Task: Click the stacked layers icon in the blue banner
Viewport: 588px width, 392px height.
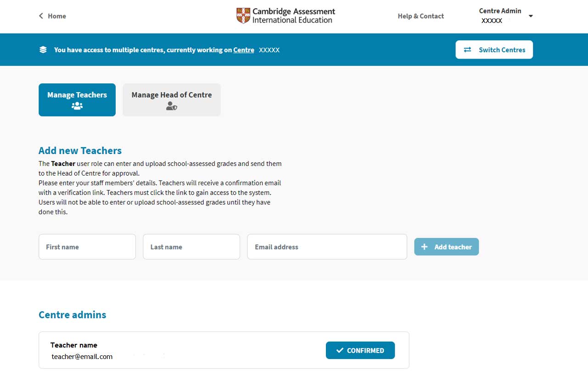Action: (43, 50)
